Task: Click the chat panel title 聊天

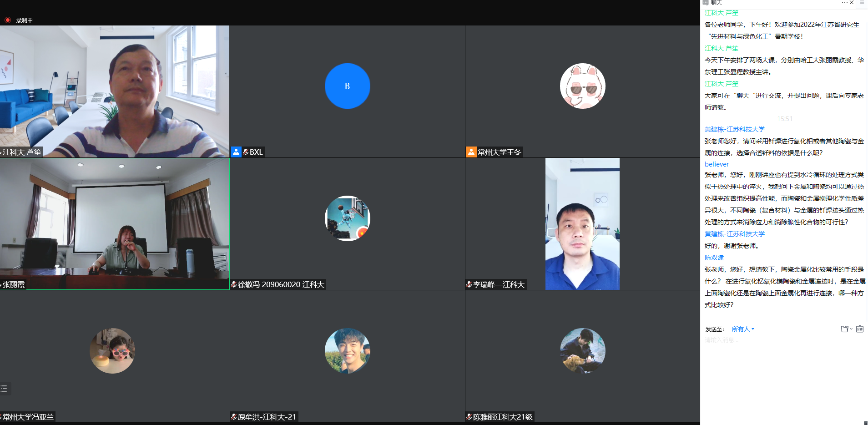Action: (717, 3)
